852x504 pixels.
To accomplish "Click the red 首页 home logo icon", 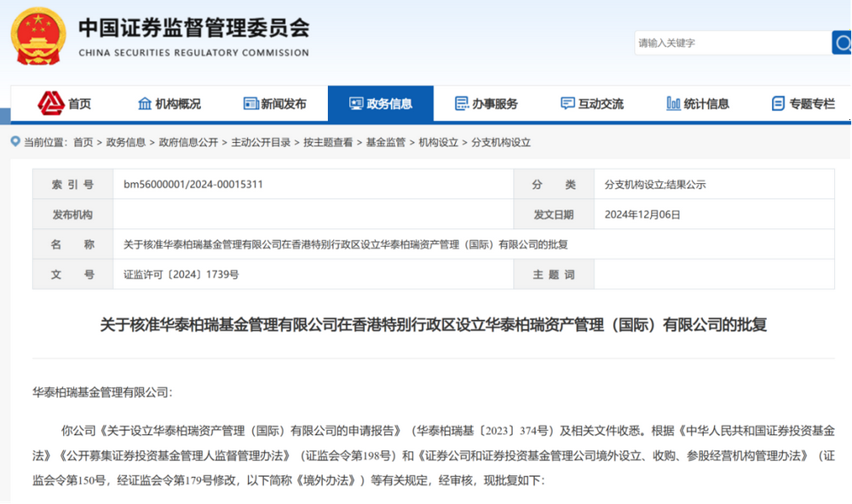I will (51, 103).
